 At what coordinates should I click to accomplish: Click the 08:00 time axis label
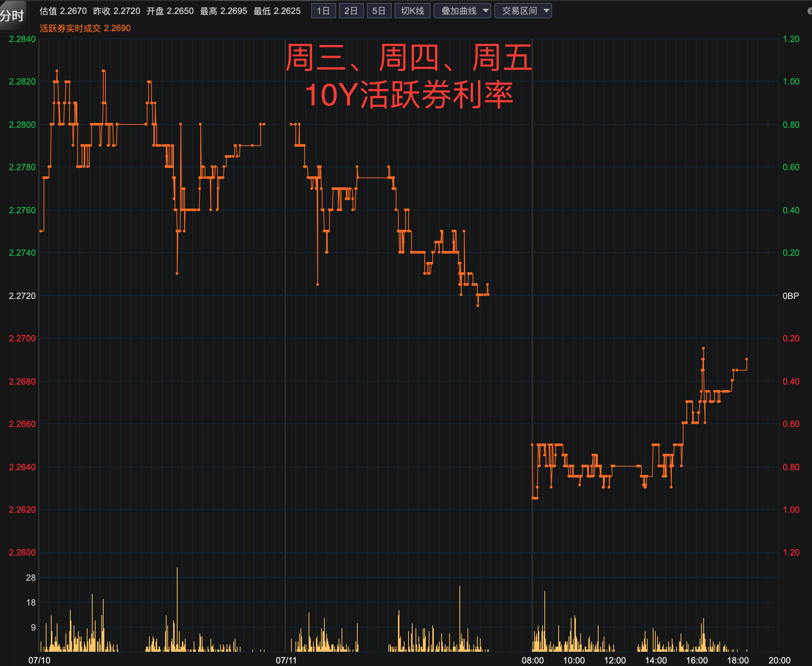(x=533, y=660)
